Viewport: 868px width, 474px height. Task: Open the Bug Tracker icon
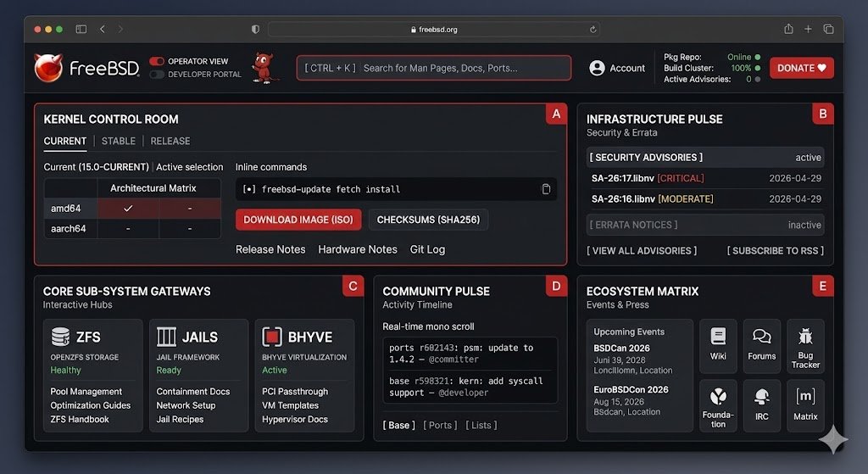pyautogui.click(x=805, y=336)
